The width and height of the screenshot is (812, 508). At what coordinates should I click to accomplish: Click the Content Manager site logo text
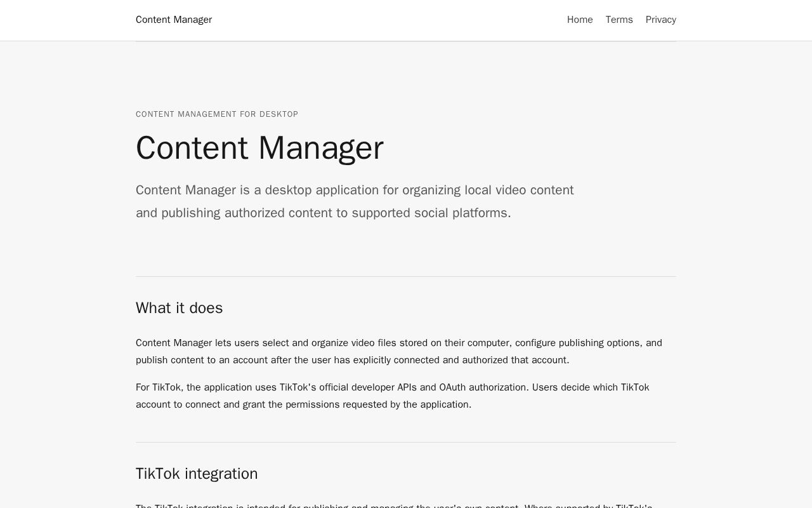pyautogui.click(x=174, y=20)
